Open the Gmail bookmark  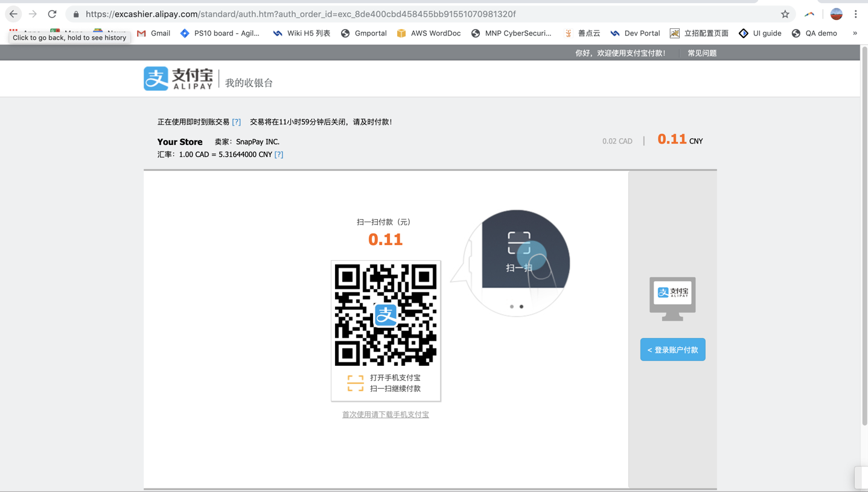point(153,33)
